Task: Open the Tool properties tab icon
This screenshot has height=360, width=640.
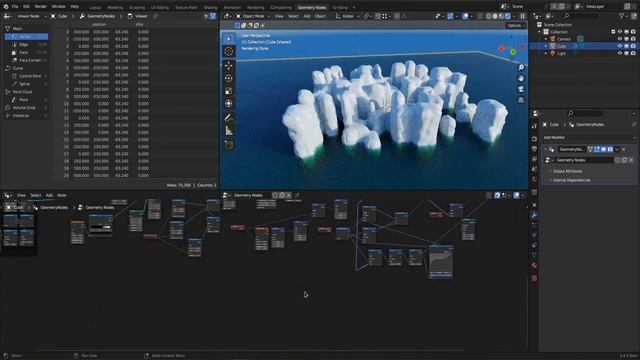Action: point(534,127)
